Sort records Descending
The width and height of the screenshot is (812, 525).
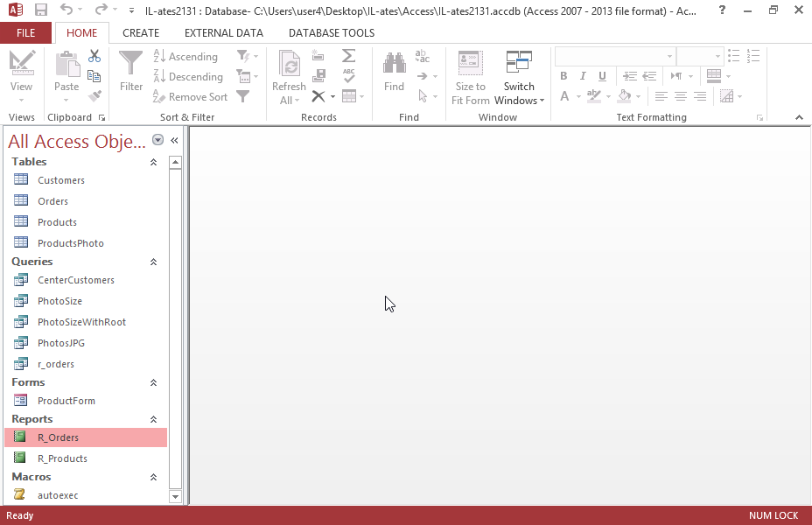point(188,77)
